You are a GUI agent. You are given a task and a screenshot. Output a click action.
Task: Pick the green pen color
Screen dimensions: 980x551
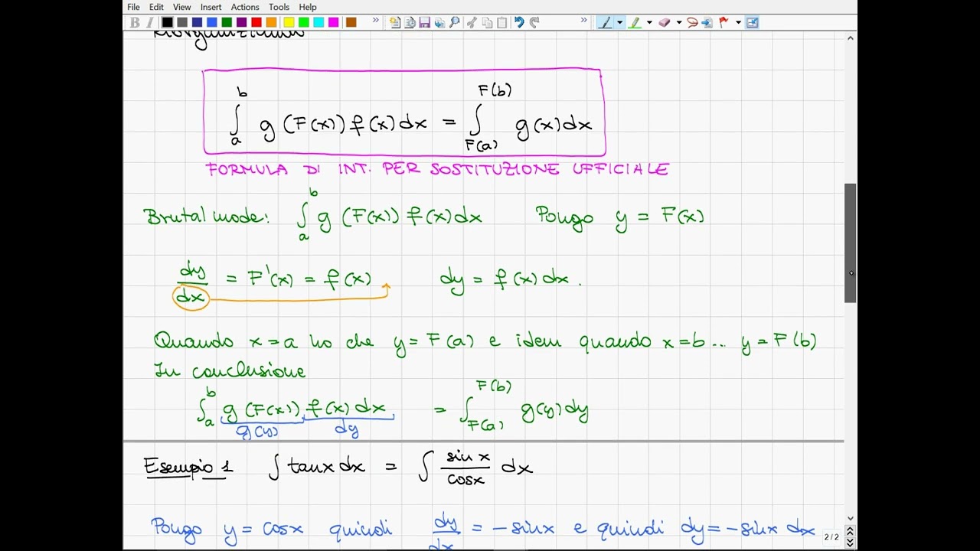coord(227,22)
